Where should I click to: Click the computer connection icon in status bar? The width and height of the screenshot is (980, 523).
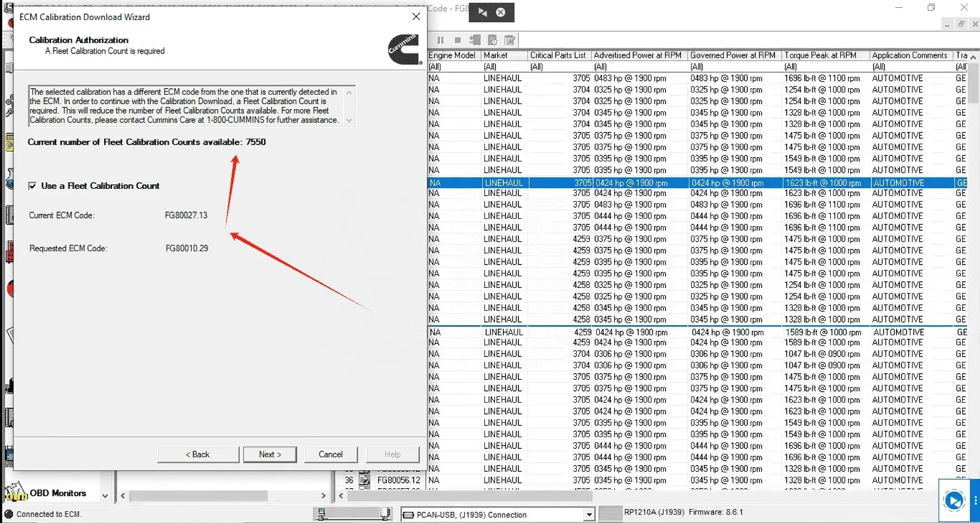(x=322, y=514)
